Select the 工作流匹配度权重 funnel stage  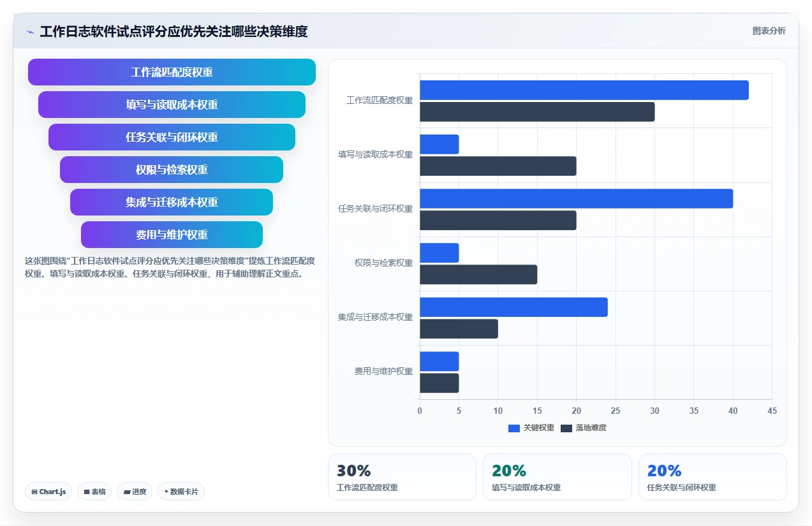tap(172, 72)
